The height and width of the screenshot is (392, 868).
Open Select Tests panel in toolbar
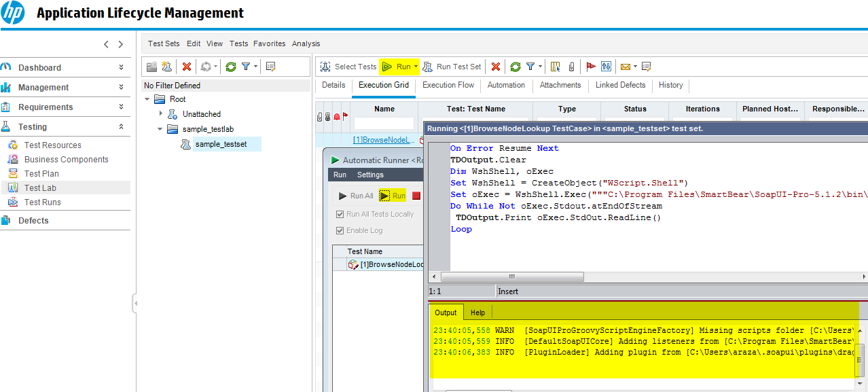coord(348,67)
